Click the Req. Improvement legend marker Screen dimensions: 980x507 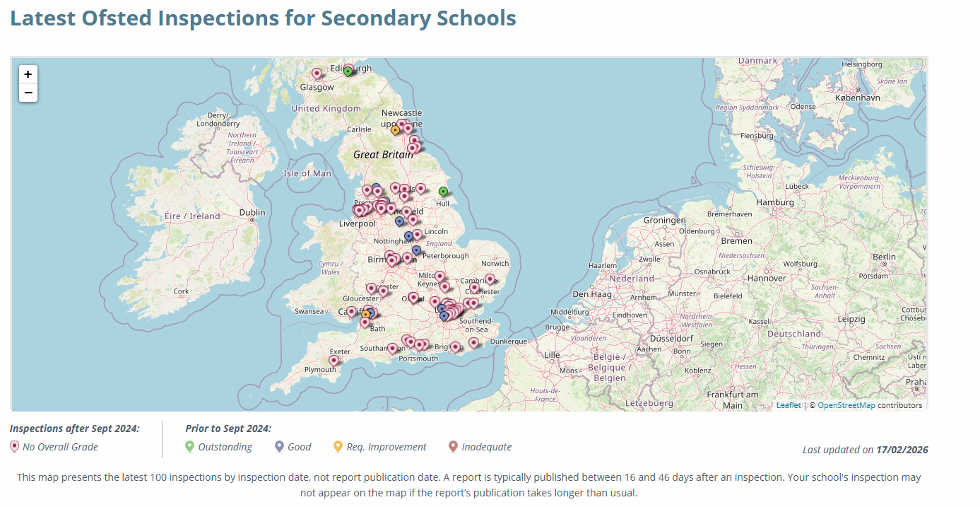(338, 446)
